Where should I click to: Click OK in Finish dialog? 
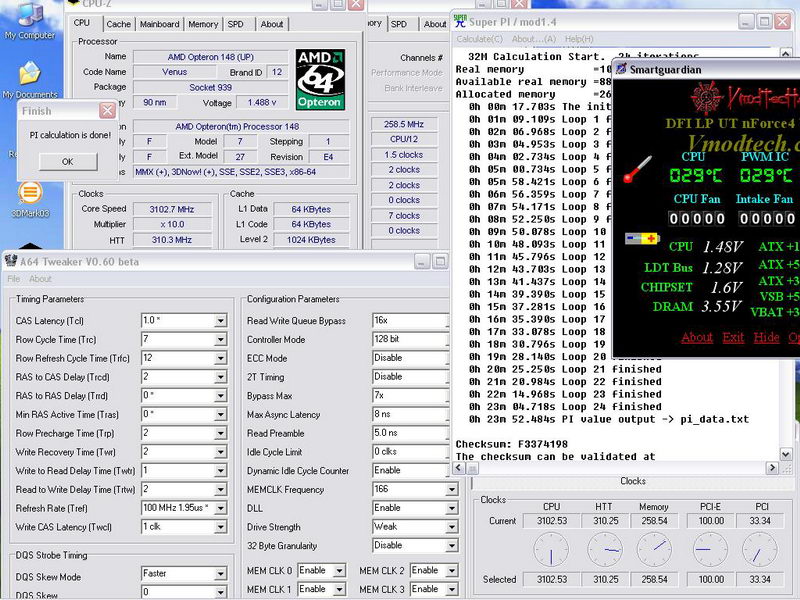pyautogui.click(x=68, y=162)
